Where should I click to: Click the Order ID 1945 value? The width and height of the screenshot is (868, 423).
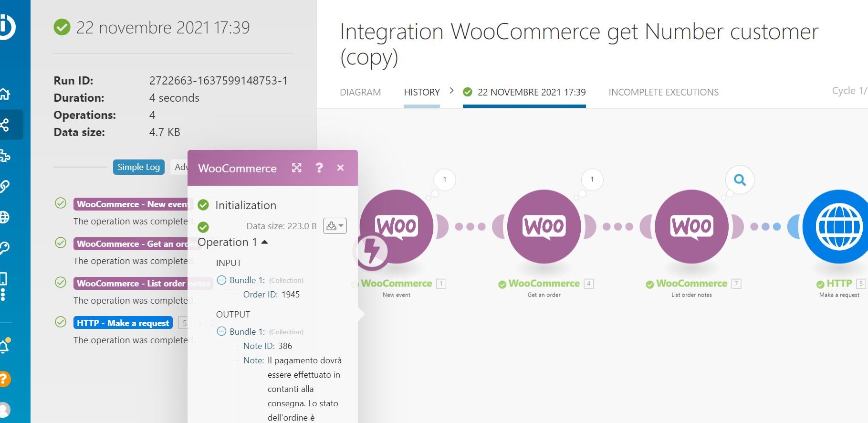[291, 295]
